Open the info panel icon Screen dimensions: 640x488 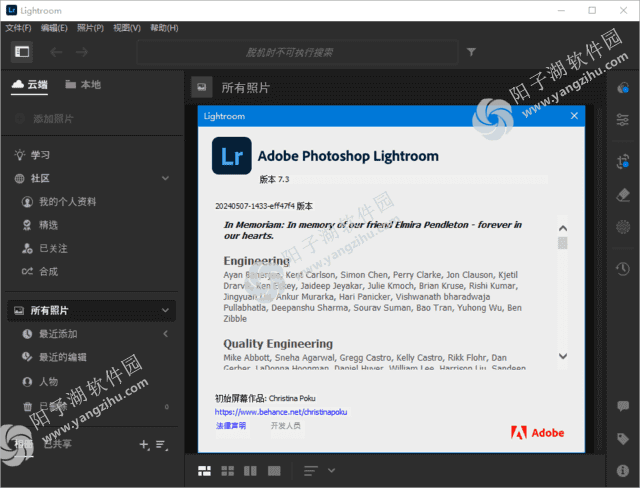point(623,471)
